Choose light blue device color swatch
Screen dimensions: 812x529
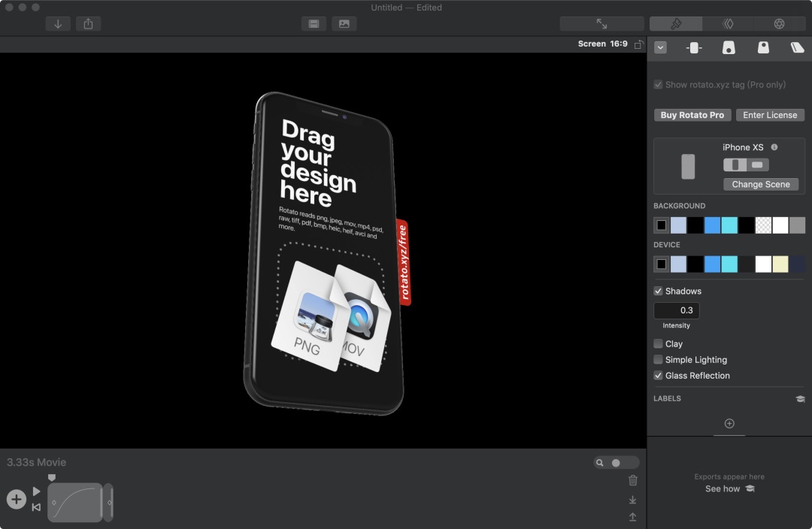(678, 264)
